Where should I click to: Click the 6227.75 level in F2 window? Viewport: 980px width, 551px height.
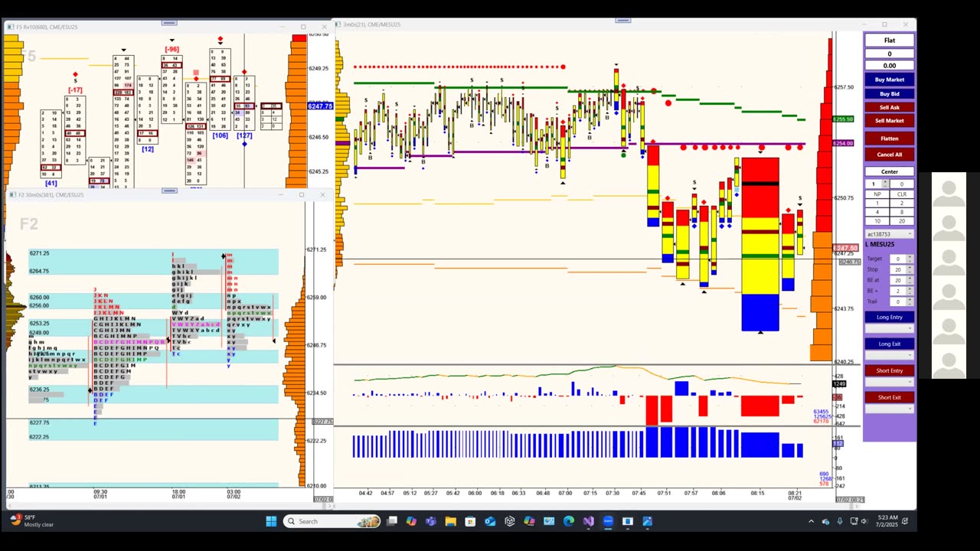pos(39,422)
